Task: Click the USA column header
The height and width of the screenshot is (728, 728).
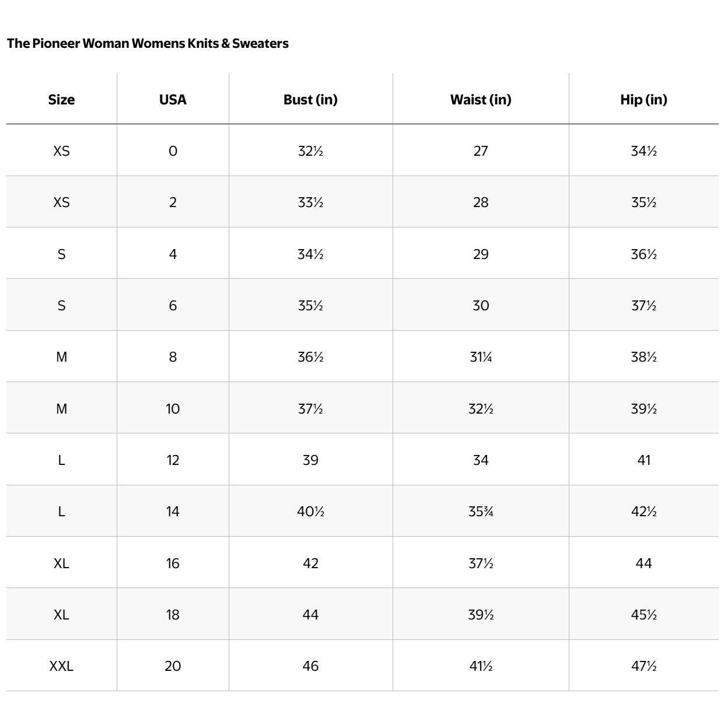Action: tap(173, 100)
